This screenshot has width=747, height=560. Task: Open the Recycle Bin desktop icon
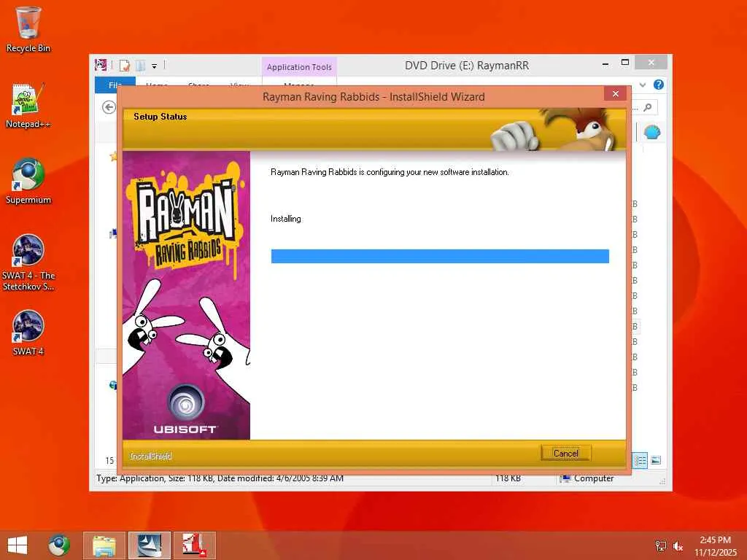(28, 29)
